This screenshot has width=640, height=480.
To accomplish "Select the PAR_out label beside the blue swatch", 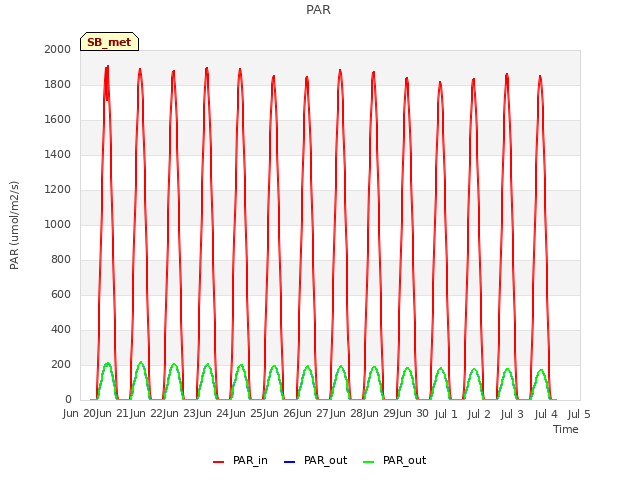I will coord(325,460).
